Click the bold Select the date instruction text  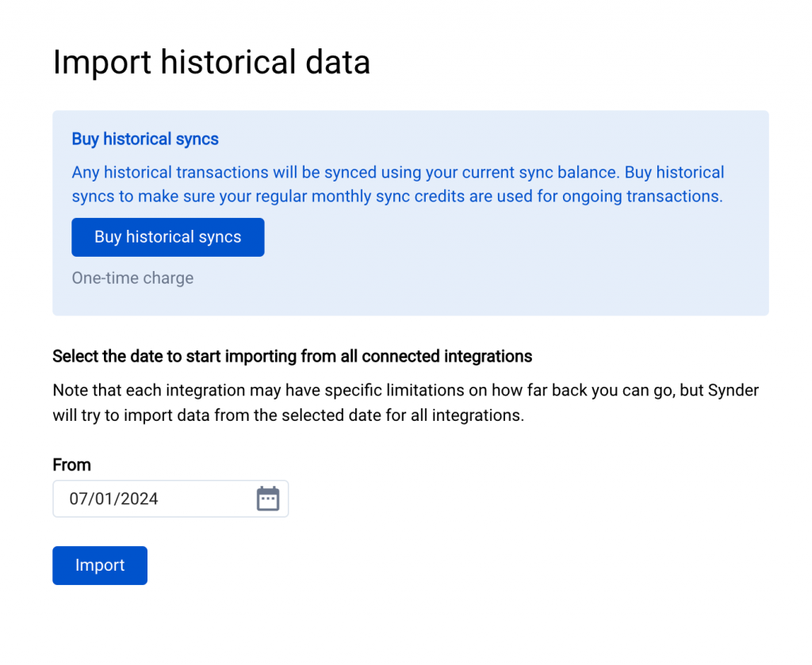(292, 357)
